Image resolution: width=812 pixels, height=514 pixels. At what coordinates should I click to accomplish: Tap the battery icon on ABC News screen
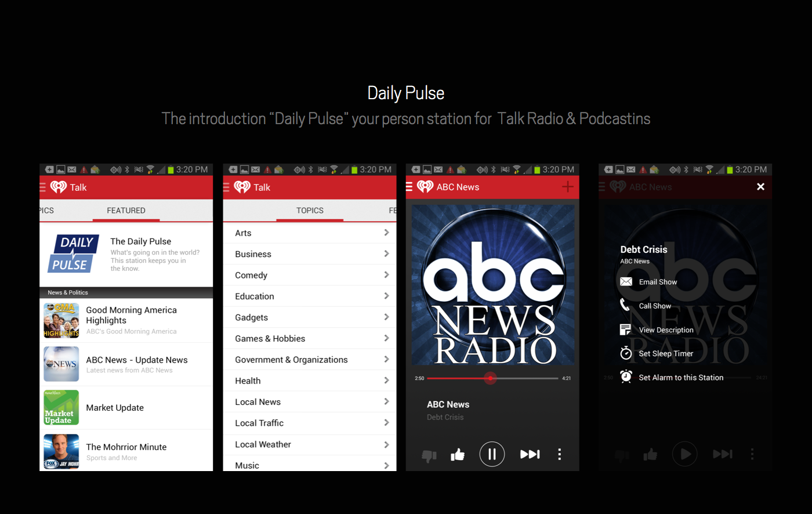click(538, 169)
